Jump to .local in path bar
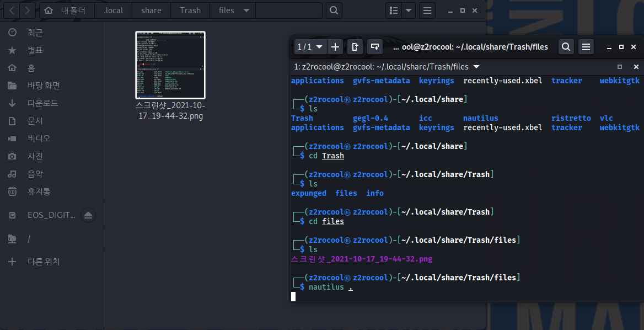The width and height of the screenshot is (644, 330). (114, 10)
